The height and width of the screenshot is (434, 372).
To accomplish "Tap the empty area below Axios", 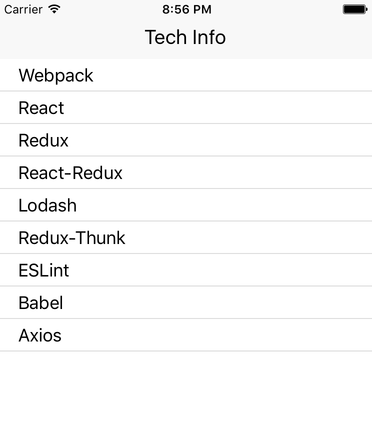I will point(186,393).
